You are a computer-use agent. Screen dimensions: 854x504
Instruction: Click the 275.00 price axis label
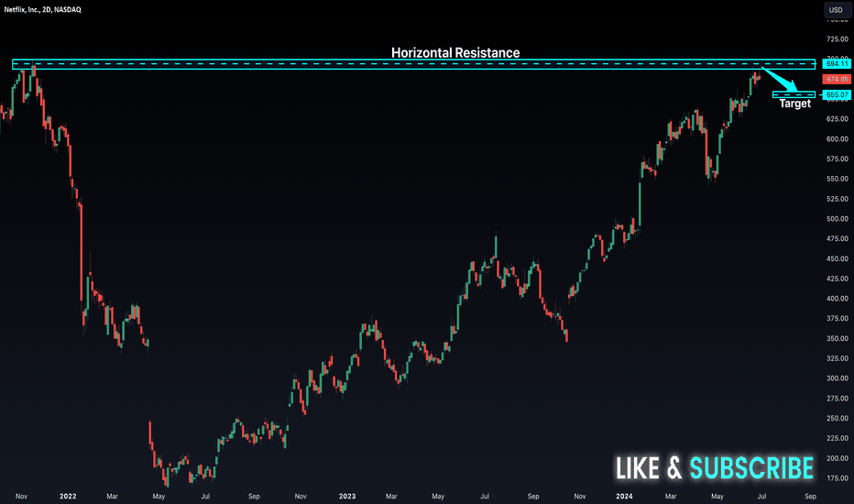coord(838,399)
